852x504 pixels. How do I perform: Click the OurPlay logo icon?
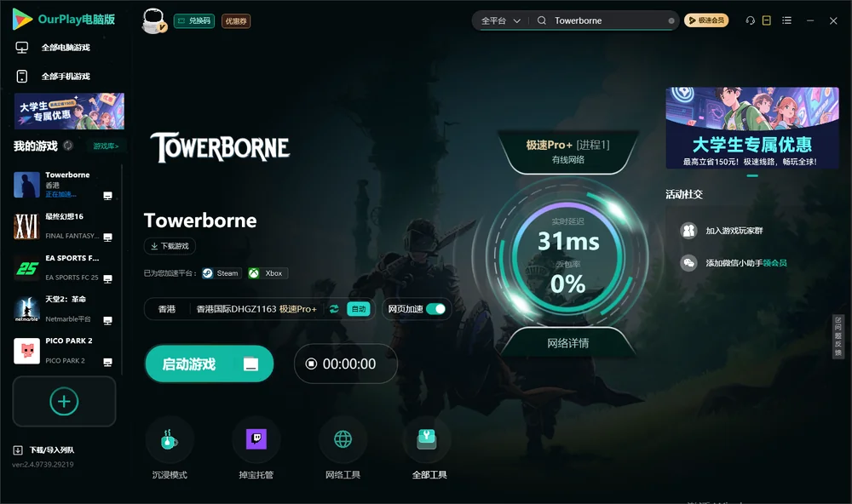(x=22, y=19)
